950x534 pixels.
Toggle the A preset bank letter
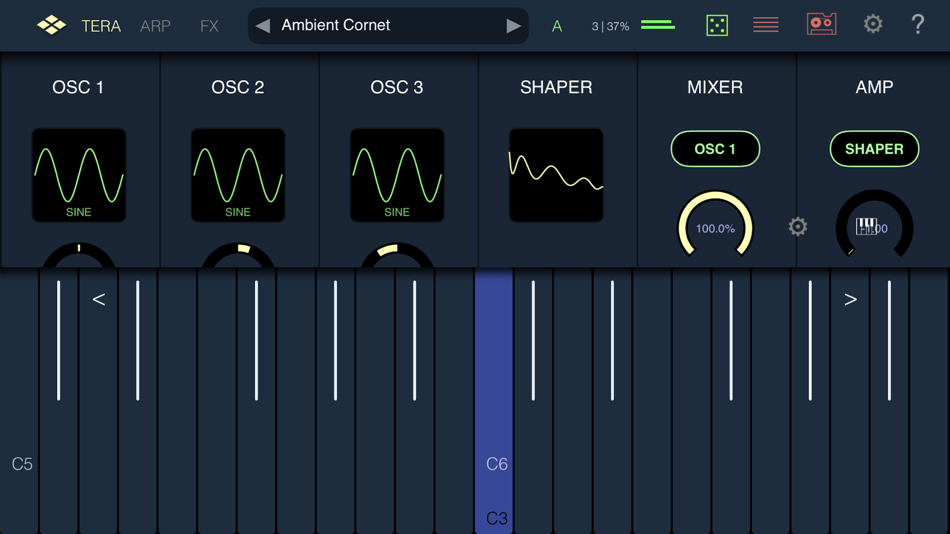557,26
